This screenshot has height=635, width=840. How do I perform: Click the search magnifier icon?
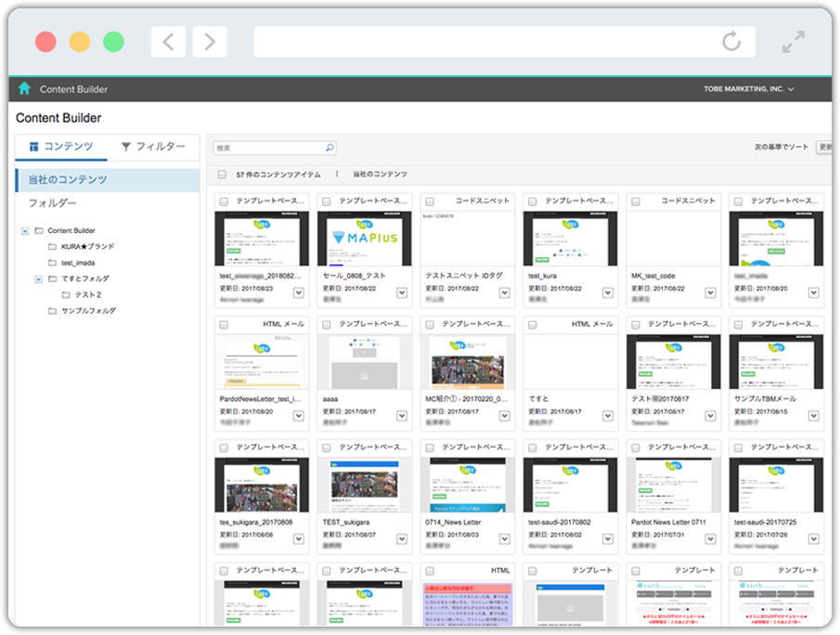[330, 148]
